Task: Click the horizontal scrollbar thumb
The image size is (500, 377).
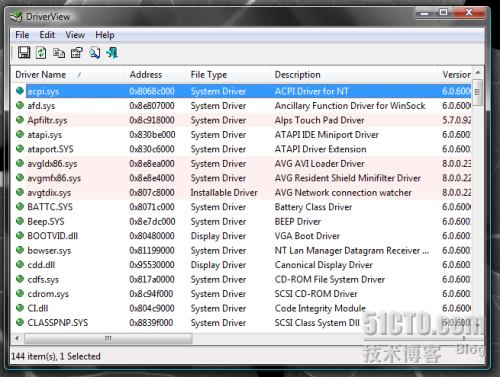Action: click(x=108, y=338)
